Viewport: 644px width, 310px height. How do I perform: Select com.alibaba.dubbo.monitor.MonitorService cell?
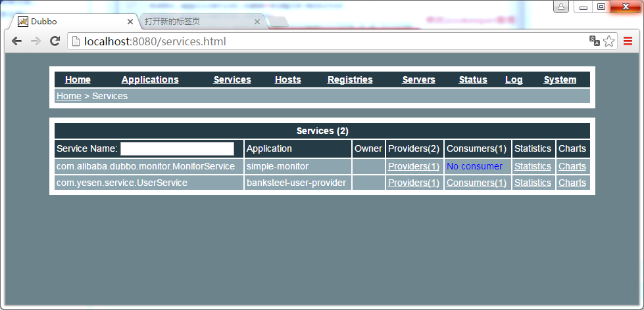pyautogui.click(x=149, y=166)
